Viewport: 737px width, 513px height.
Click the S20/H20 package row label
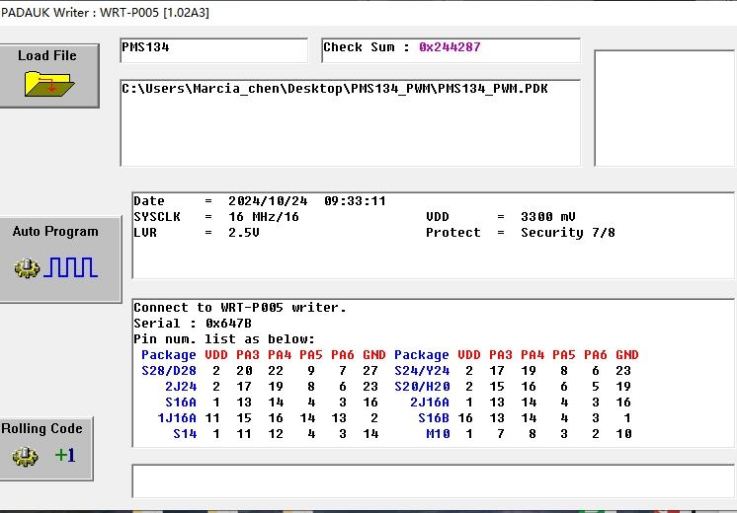click(x=422, y=387)
